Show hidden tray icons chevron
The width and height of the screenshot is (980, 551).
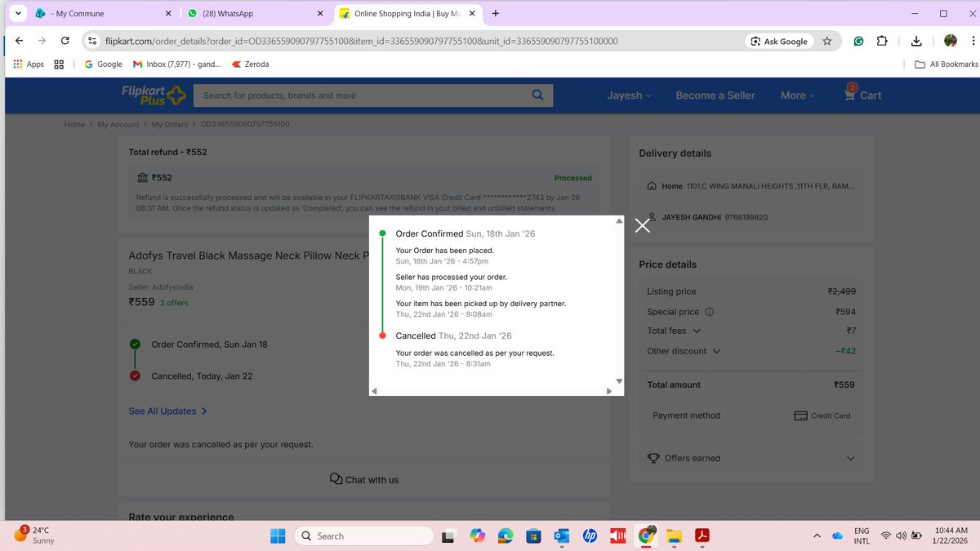817,535
